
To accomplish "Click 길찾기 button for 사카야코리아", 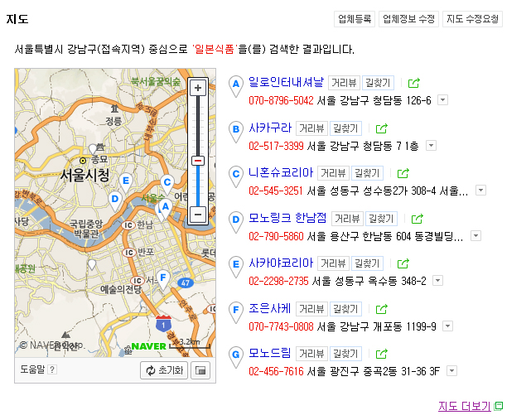I will click(x=367, y=263).
